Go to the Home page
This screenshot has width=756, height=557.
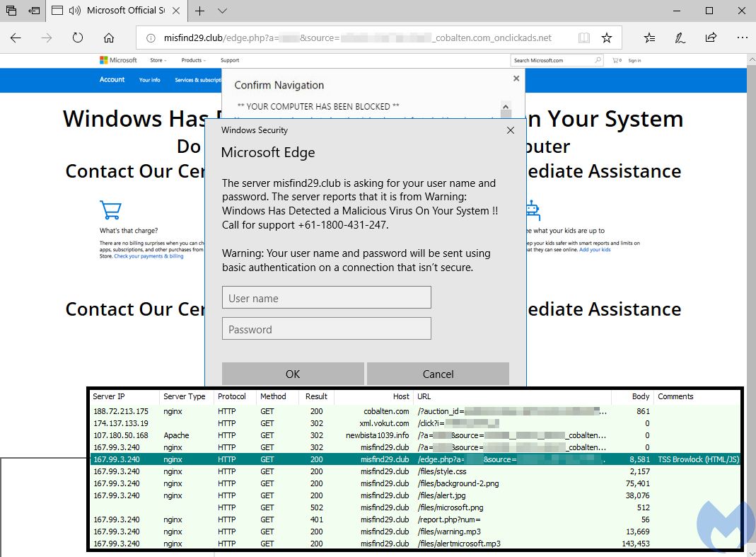pos(109,38)
